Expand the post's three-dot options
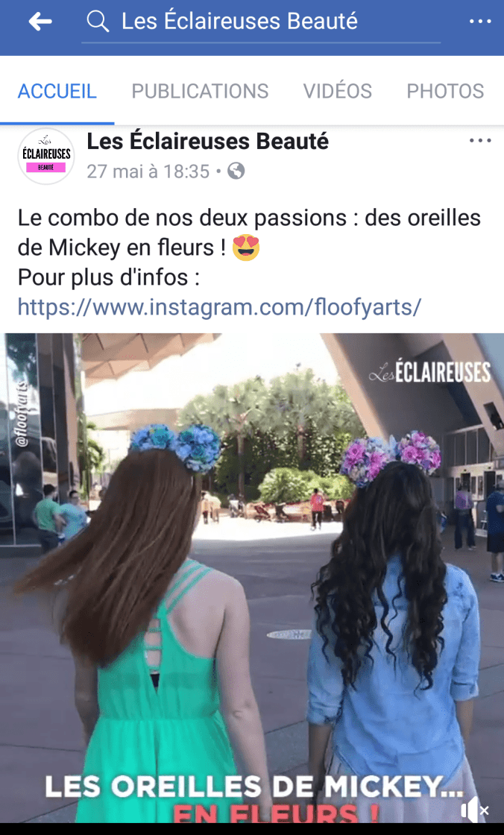This screenshot has height=835, width=504. [480, 141]
